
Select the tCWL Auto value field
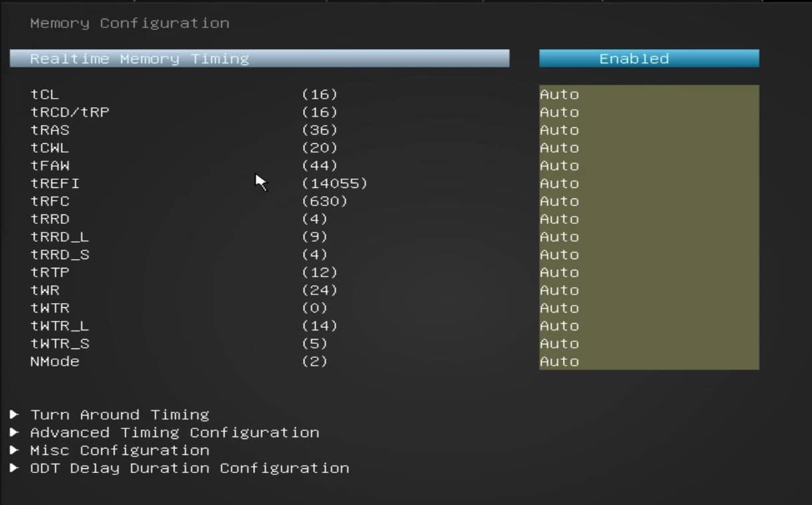click(648, 148)
